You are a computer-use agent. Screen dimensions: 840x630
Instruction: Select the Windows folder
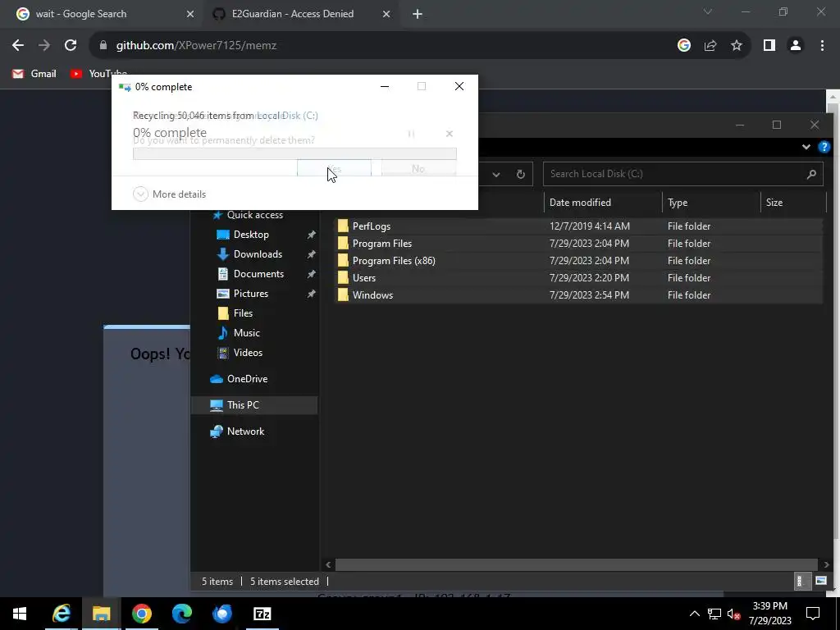[x=578, y=294]
